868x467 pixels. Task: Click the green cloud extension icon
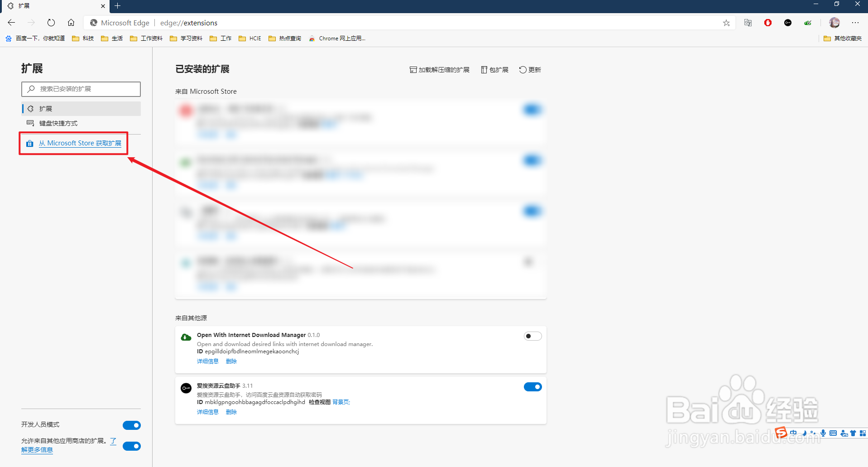pos(808,23)
